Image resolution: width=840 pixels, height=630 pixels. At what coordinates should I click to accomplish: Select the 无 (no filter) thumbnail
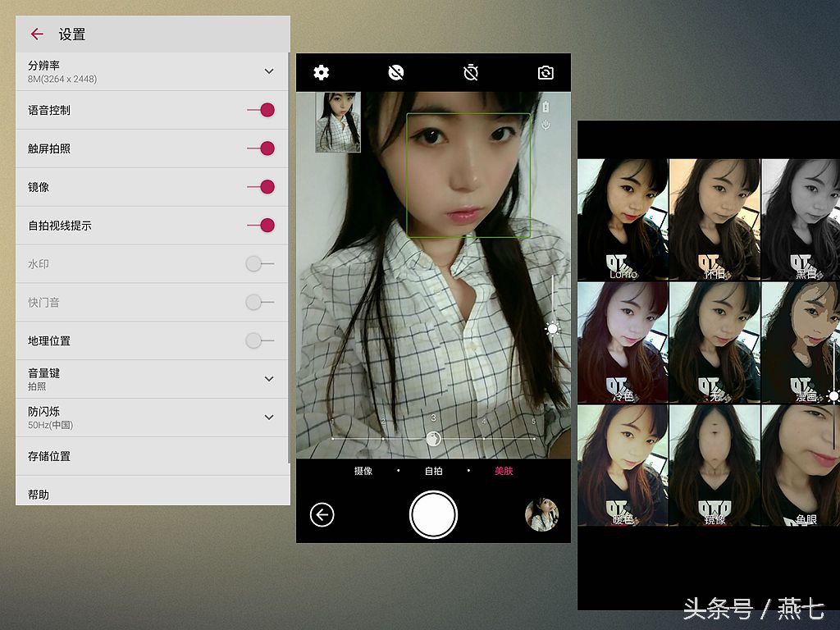coord(714,342)
